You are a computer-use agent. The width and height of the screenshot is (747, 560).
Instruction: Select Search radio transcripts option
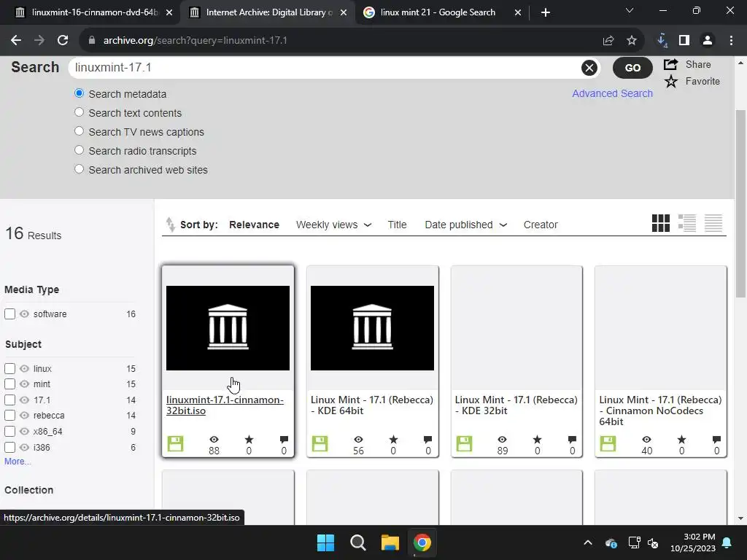pyautogui.click(x=79, y=150)
